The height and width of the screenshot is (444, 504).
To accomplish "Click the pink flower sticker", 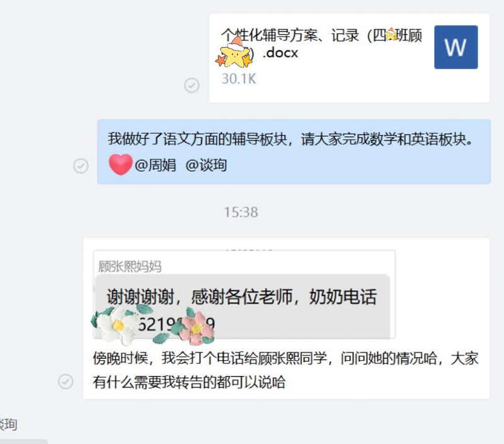I will [x=193, y=328].
